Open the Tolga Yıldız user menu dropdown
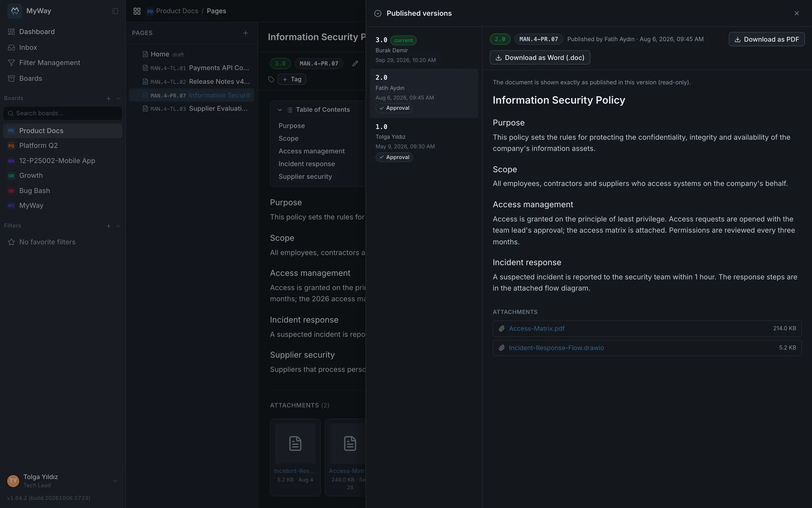 [x=115, y=481]
